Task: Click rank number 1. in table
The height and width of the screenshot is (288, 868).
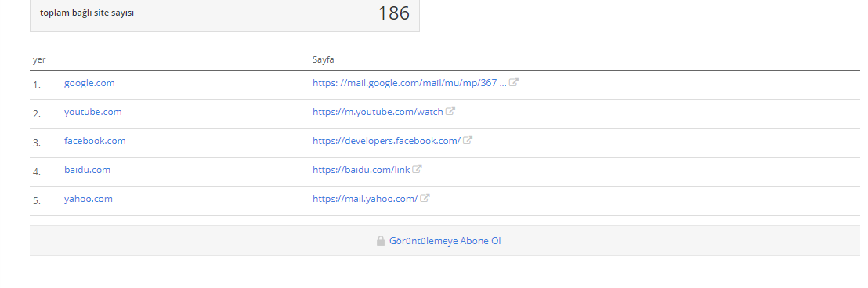Action: click(37, 85)
